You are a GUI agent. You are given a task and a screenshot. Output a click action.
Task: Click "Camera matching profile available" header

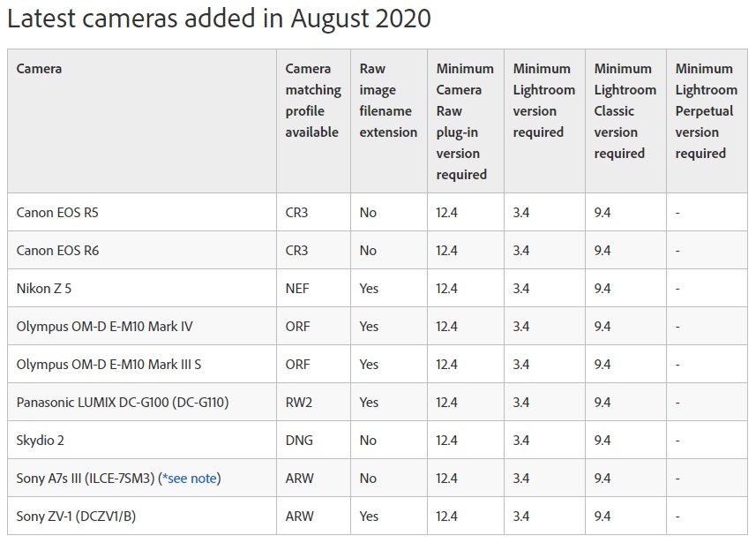312,101
